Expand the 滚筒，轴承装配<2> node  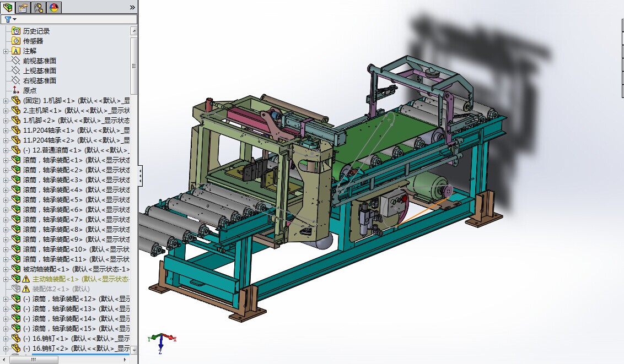click(6, 170)
